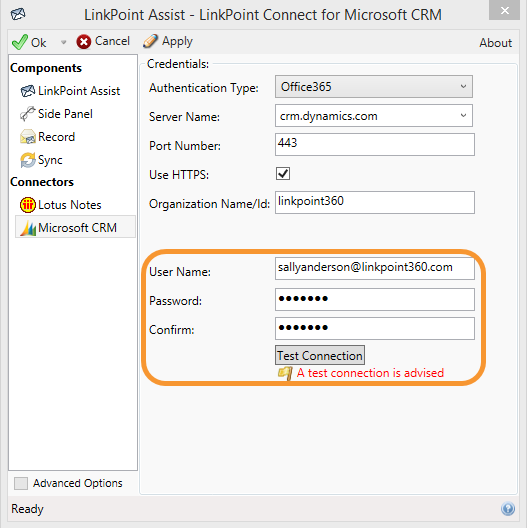This screenshot has height=528, width=528.
Task: Select the Lotus Notes connector icon
Action: pos(28,205)
